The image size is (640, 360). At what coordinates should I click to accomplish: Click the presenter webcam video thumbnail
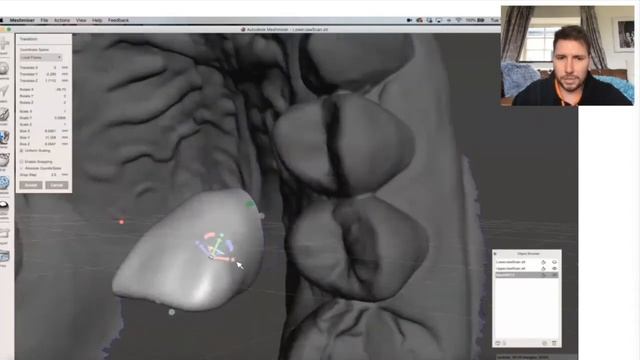tap(568, 56)
